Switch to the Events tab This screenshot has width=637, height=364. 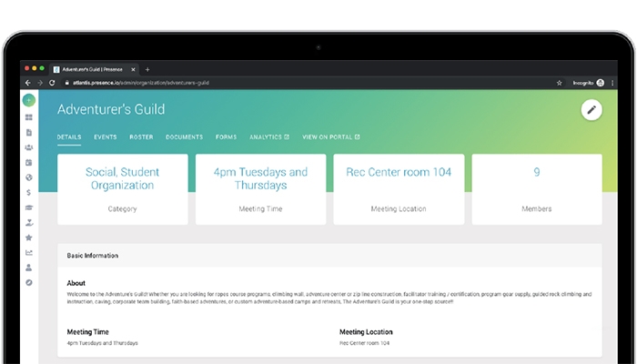point(106,137)
